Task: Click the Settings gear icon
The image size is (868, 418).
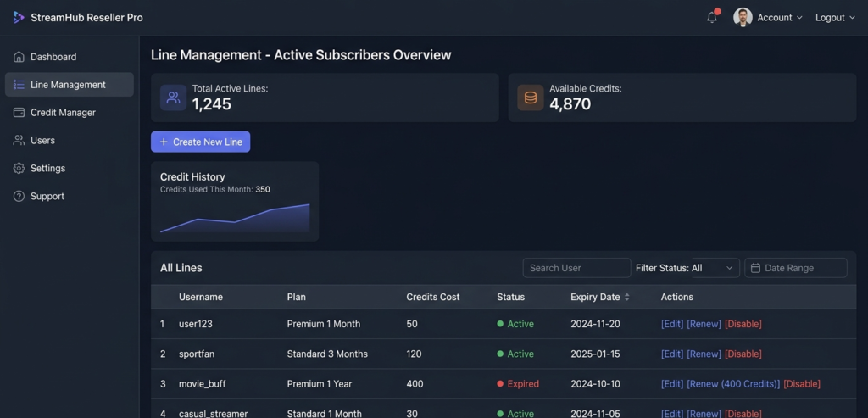Action: (x=19, y=169)
